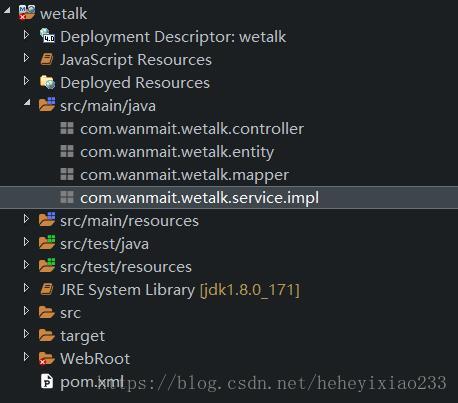458x403 pixels.
Task: Click the plain src folder icon
Action: (47, 312)
